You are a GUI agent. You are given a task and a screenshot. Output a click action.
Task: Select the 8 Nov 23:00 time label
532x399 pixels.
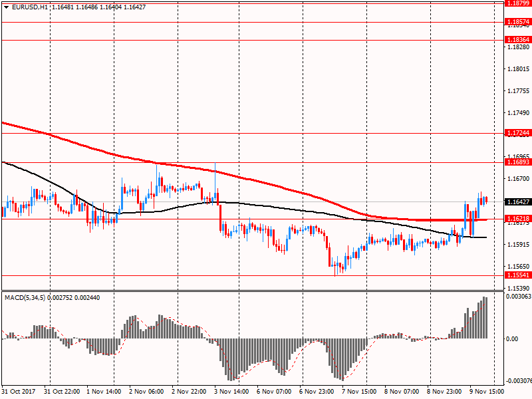pyautogui.click(x=444, y=392)
